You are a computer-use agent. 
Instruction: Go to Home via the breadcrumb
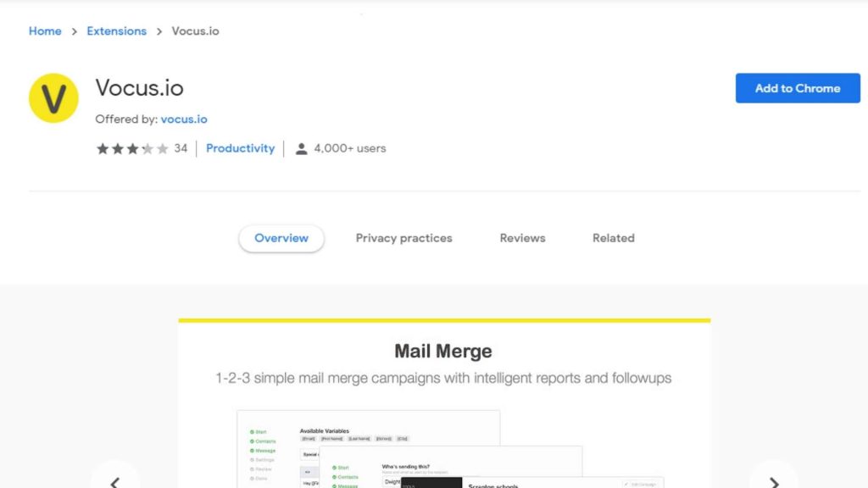45,31
